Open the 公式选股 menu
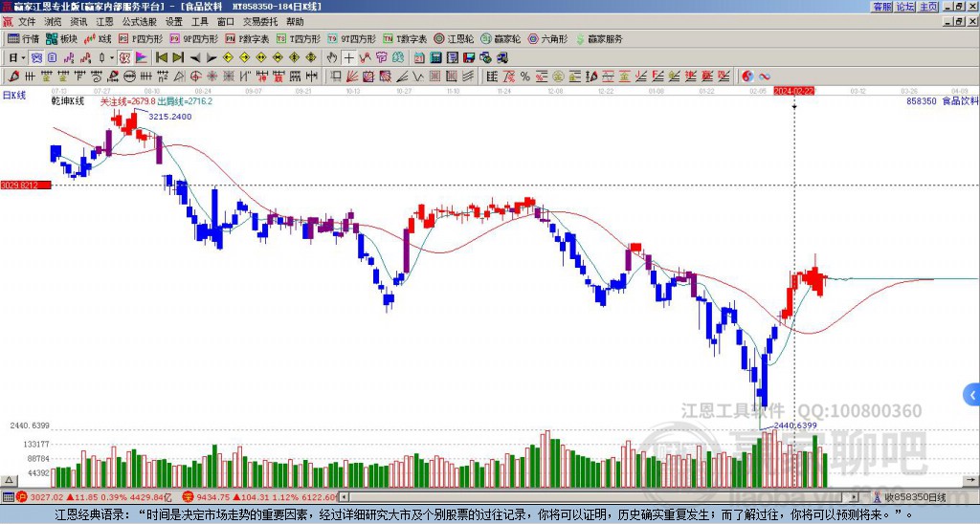The height and width of the screenshot is (524, 980). click(x=140, y=22)
